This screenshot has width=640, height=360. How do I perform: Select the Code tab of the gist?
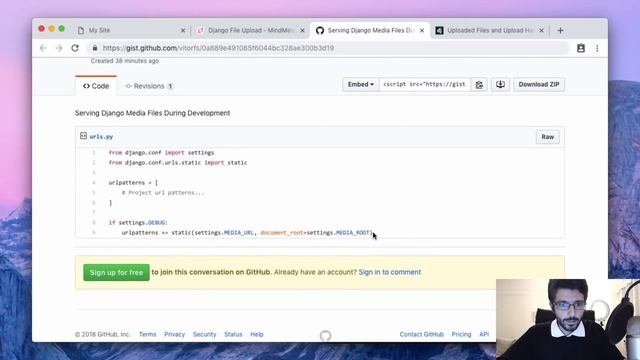click(x=96, y=86)
